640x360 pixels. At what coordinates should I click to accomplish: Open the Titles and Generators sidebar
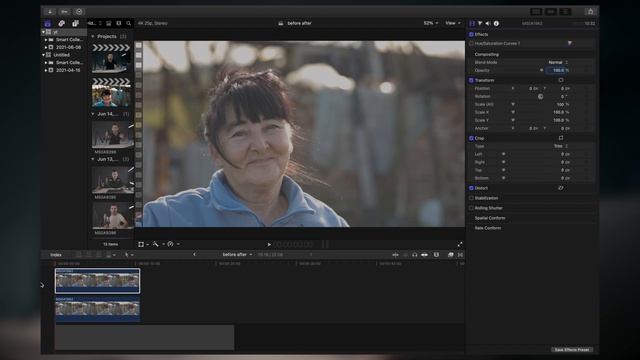pos(76,23)
